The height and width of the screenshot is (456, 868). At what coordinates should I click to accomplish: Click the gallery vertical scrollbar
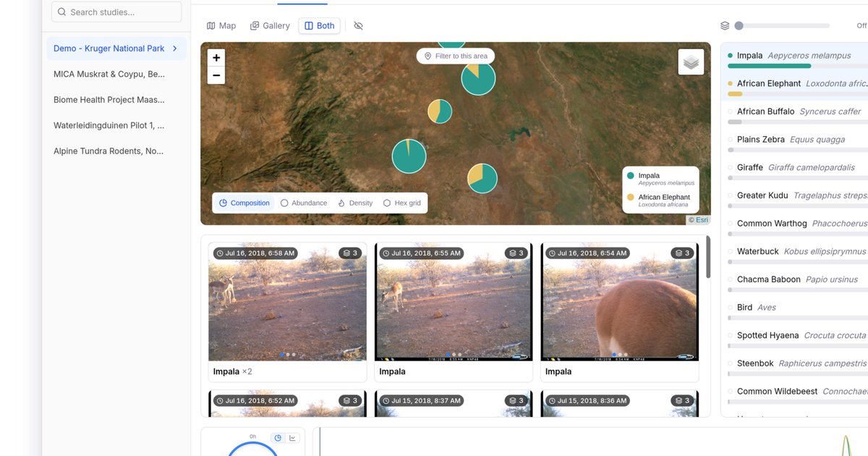[708, 257]
